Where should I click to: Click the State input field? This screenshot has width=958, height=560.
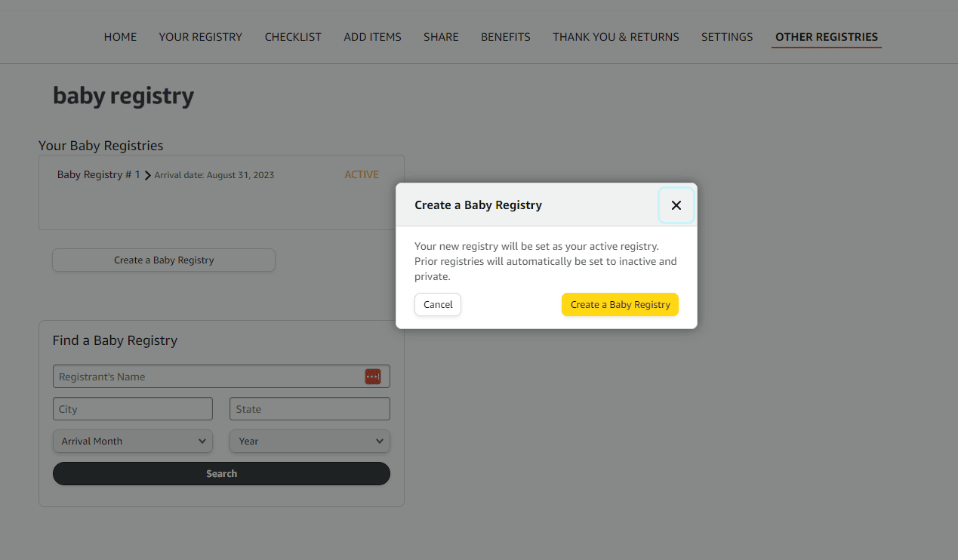click(310, 408)
